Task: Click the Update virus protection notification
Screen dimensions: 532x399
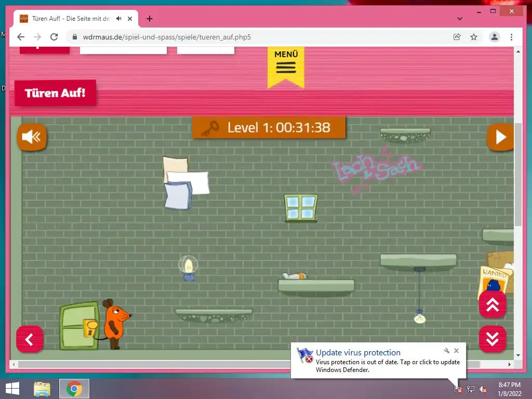Action: point(378,361)
